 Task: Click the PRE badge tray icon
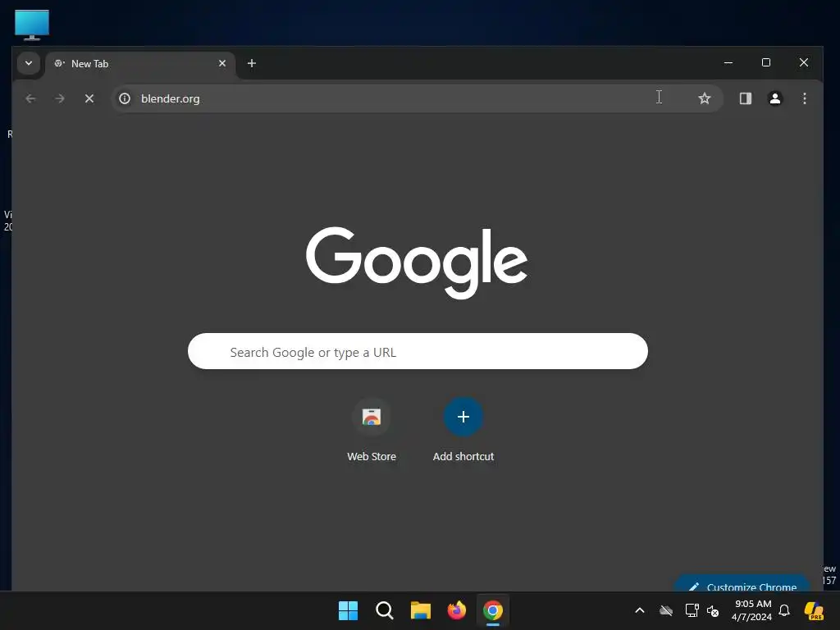tap(814, 610)
